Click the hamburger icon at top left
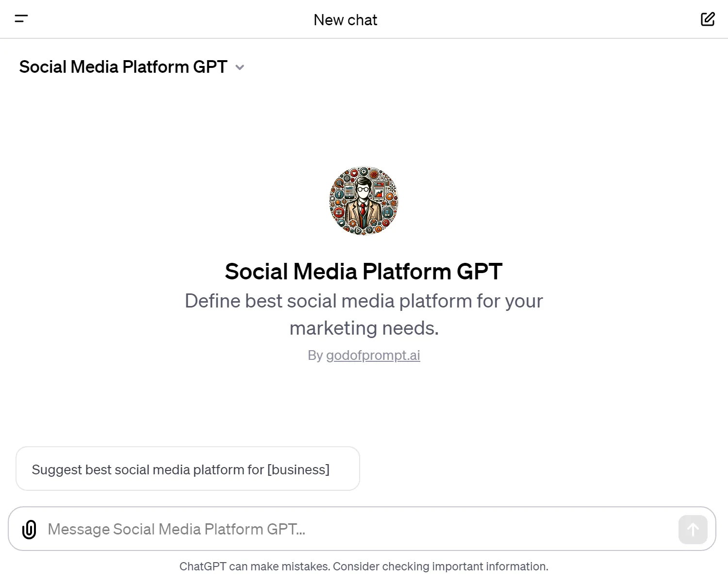728x582 pixels. [21, 19]
